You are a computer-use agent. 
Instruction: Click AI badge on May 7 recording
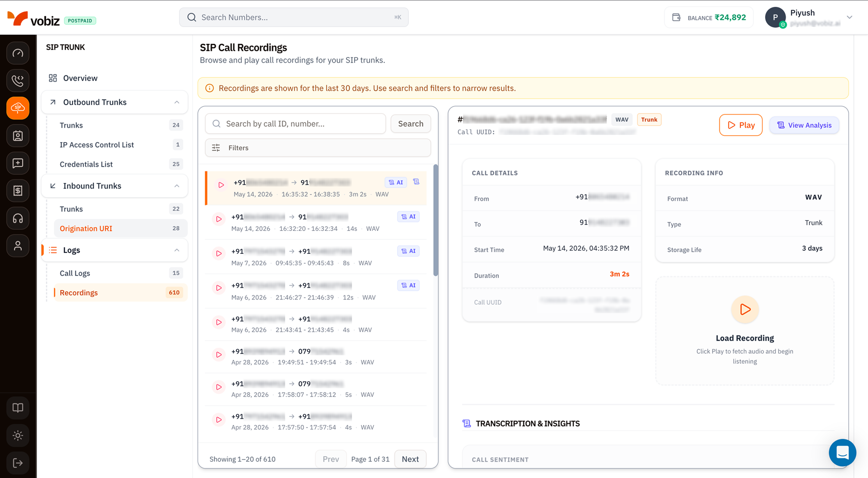pos(408,251)
